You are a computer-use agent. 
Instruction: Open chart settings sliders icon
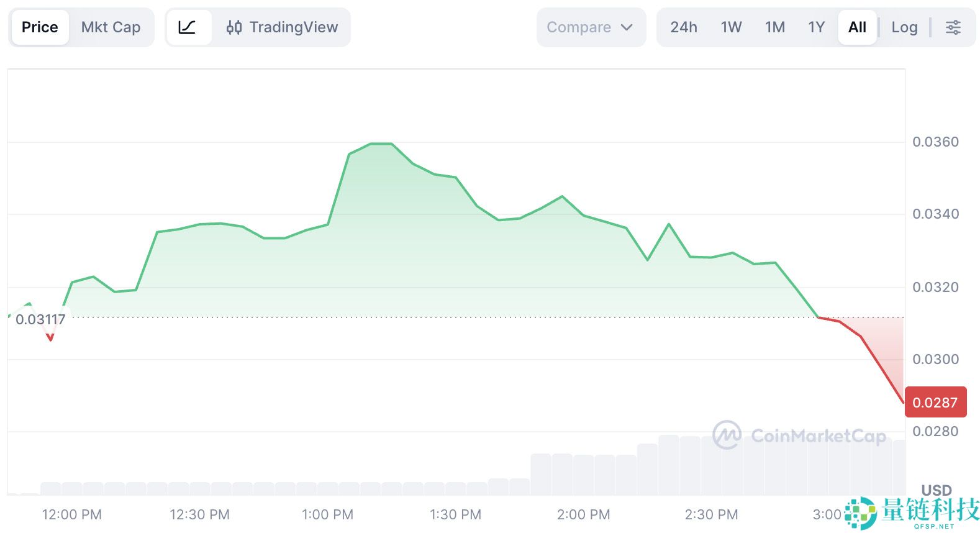[x=953, y=27]
